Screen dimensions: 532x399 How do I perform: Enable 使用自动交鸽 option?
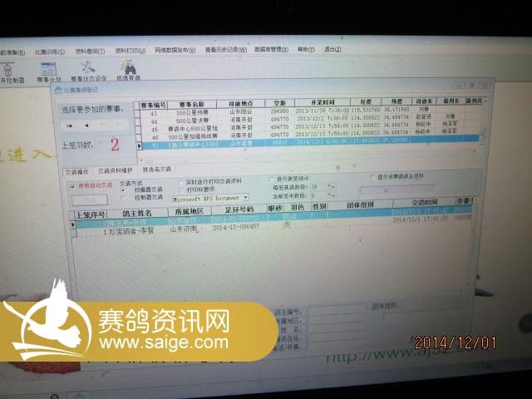point(71,185)
